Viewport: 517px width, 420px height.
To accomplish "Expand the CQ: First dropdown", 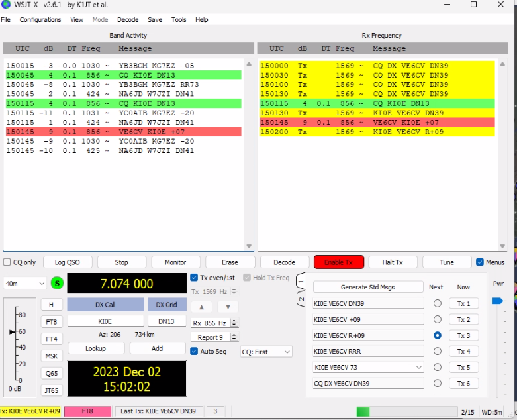I will pyautogui.click(x=265, y=352).
